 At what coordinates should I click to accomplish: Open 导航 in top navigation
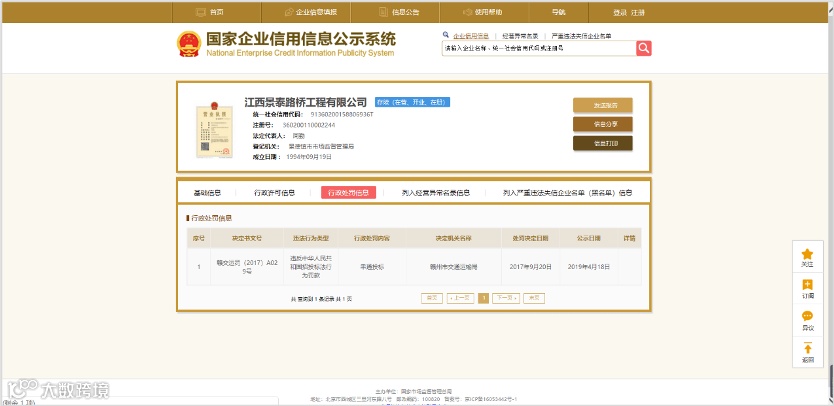(558, 12)
